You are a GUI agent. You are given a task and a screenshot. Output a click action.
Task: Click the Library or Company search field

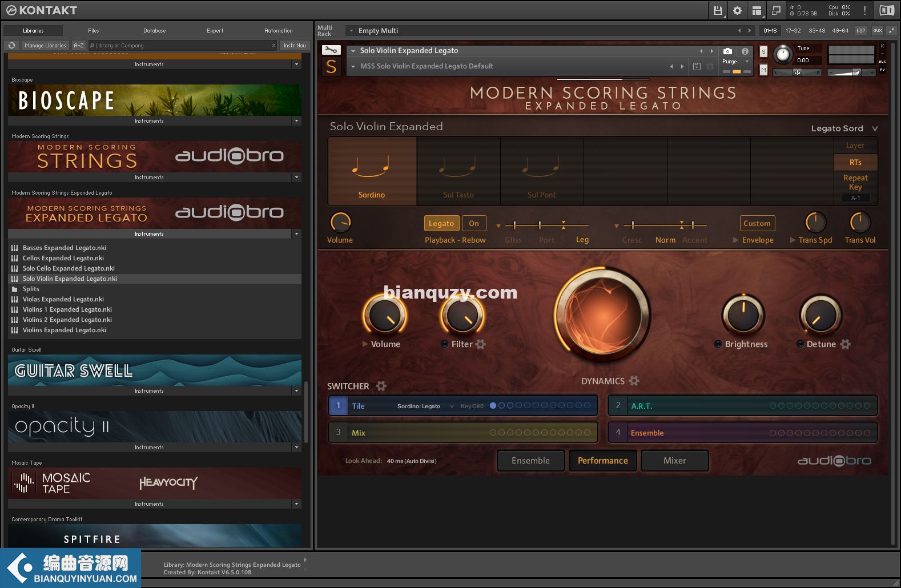tap(183, 46)
